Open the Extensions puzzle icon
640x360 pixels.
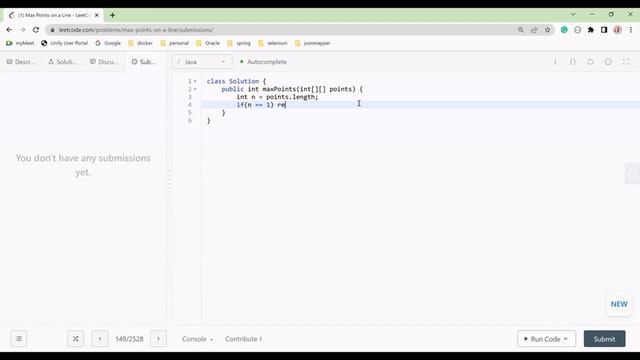pyautogui.click(x=591, y=30)
